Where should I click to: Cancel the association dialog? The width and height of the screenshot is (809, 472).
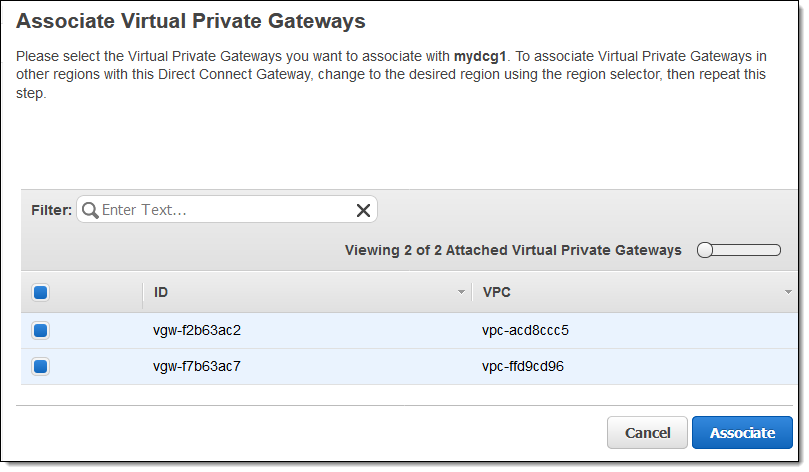coord(647,433)
